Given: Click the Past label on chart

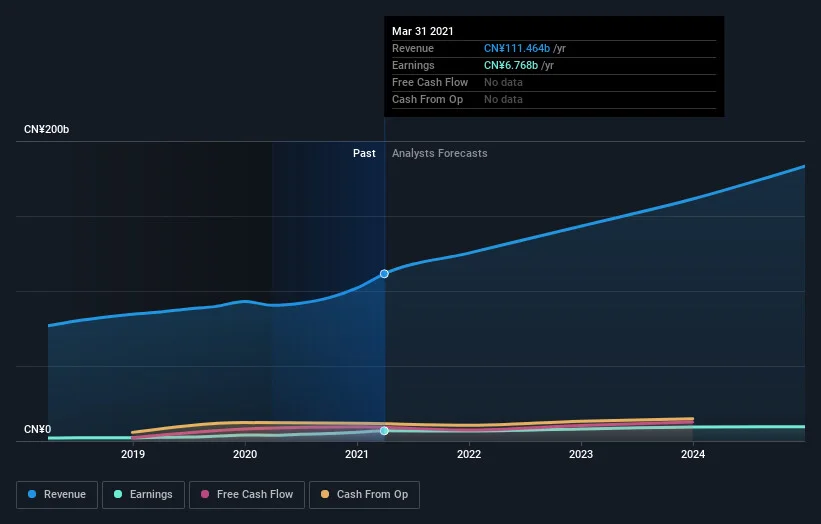Looking at the screenshot, I should pos(364,153).
